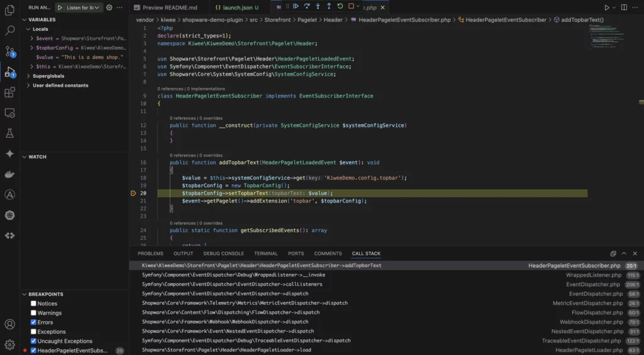Open the Source Control view
This screenshot has height=355, width=644.
point(9,51)
